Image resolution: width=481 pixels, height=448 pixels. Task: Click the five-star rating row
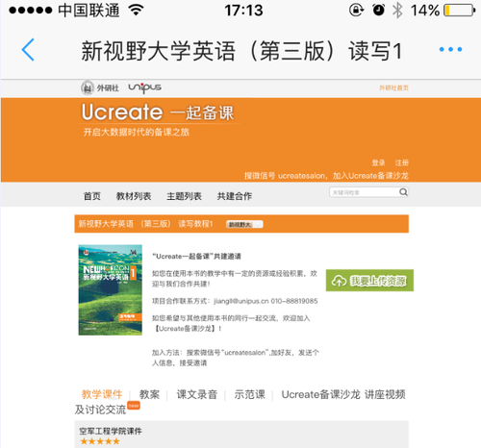(100, 441)
